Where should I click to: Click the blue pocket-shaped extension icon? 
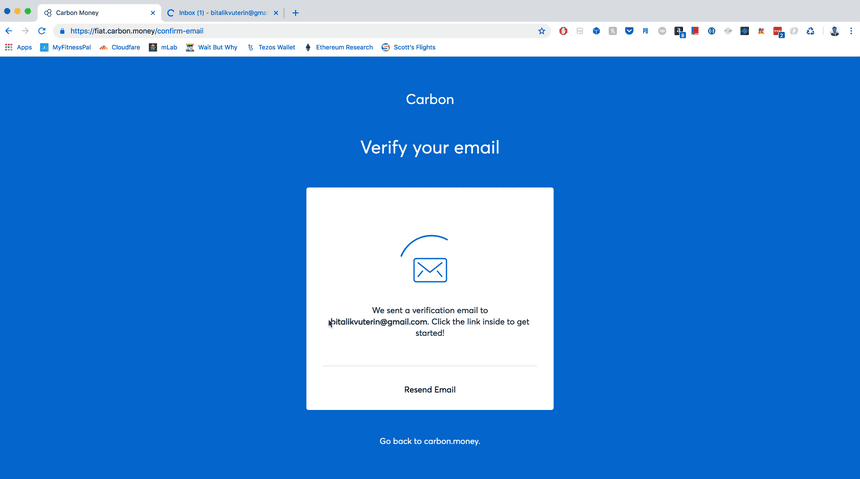[x=629, y=31]
